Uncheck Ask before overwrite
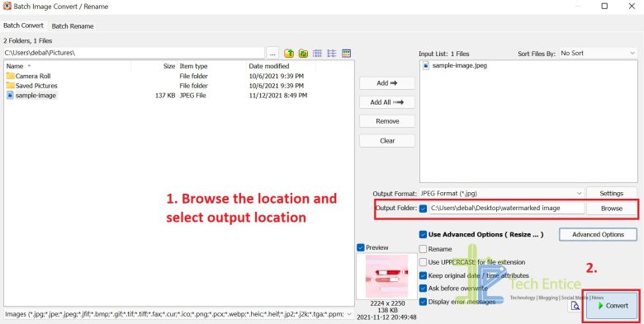The height and width of the screenshot is (324, 644). click(x=423, y=289)
